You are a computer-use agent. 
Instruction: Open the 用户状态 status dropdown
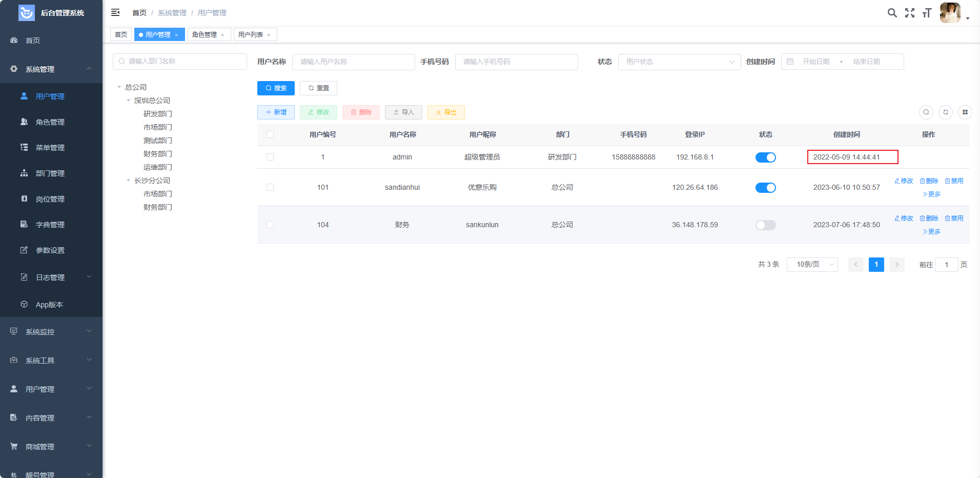(679, 62)
